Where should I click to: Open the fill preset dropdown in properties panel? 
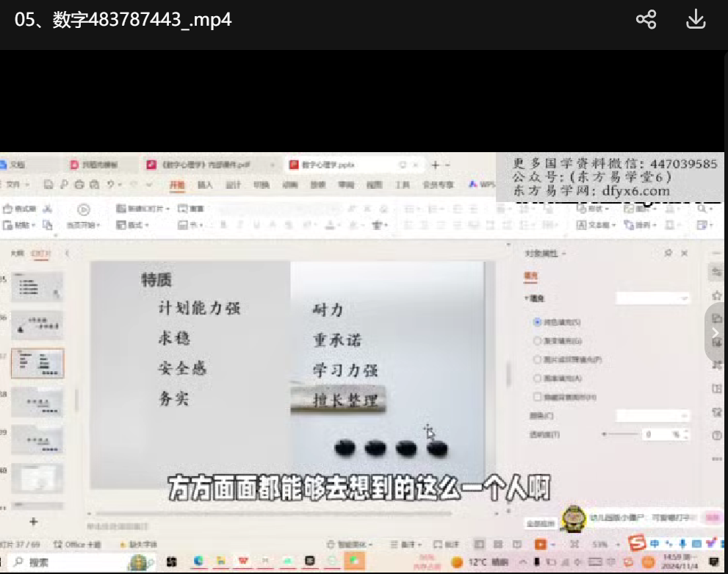[652, 298]
